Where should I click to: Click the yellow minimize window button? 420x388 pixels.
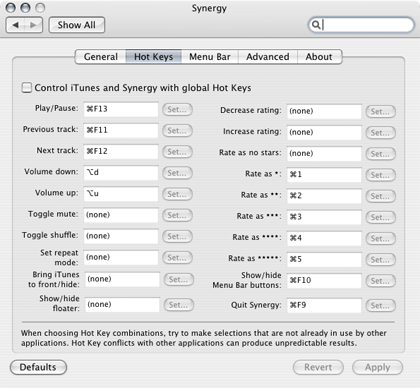pos(25,8)
